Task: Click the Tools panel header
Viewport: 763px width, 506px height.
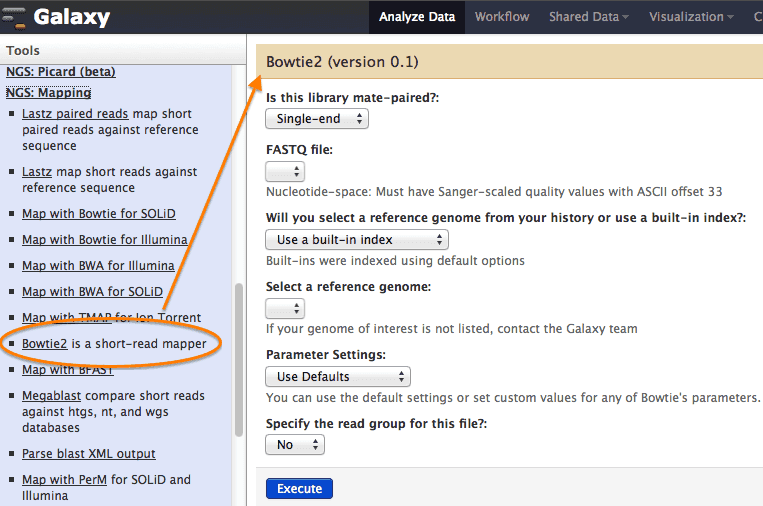Action: [123, 51]
